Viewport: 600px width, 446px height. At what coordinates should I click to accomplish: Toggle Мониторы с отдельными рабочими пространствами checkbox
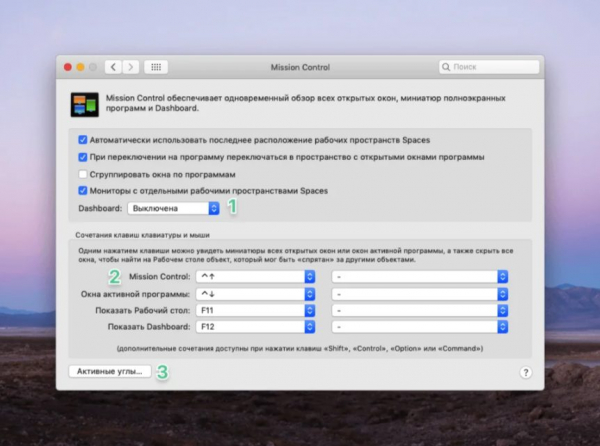[x=83, y=190]
